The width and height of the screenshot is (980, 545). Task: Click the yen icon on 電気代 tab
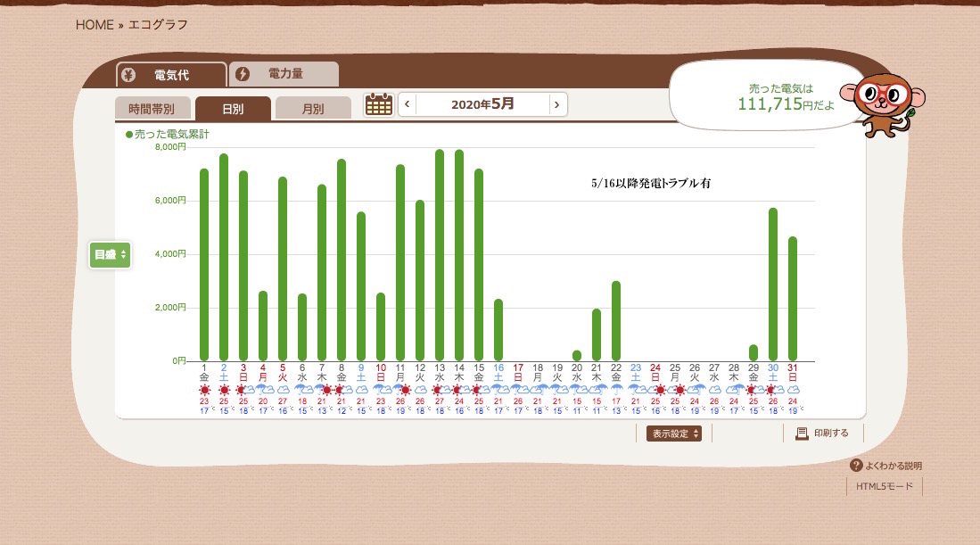[x=129, y=75]
